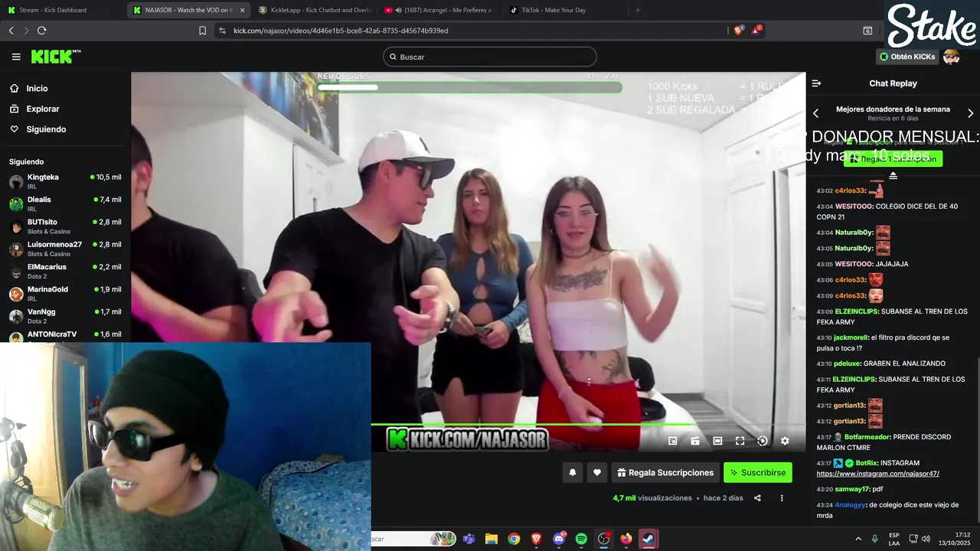Open video more options menu
This screenshot has width=980, height=551.
[x=782, y=498]
